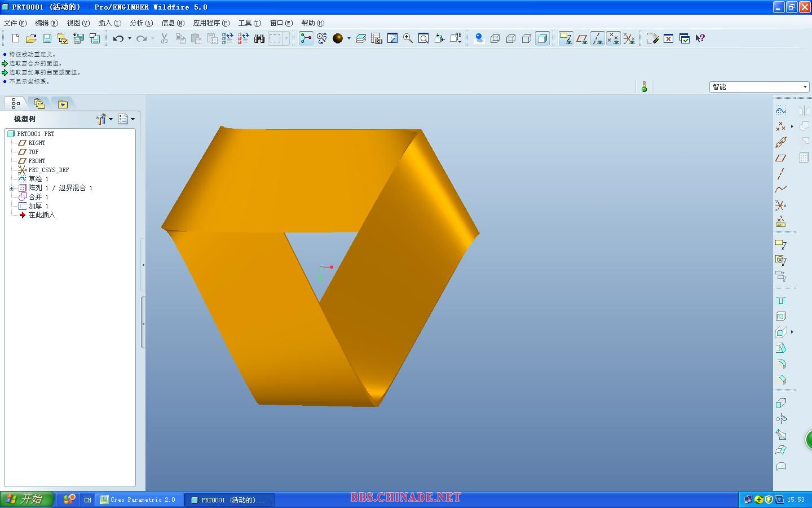The height and width of the screenshot is (508, 812).
Task: Open the View Manager icon
Action: tap(377, 38)
